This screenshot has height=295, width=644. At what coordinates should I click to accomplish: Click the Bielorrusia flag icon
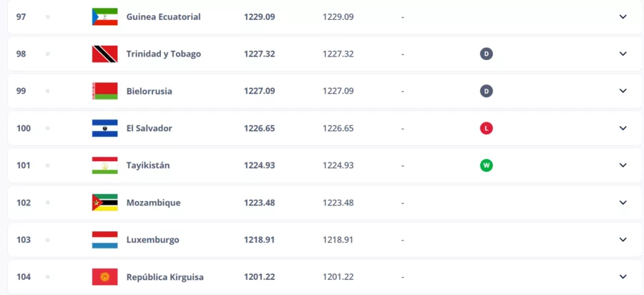click(104, 91)
